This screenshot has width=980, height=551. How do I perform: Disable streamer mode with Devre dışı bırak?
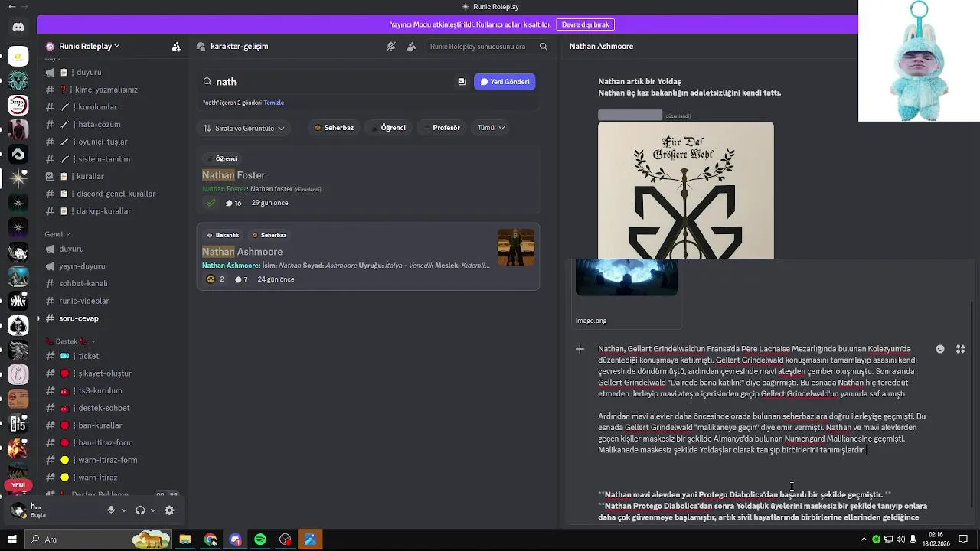click(585, 24)
